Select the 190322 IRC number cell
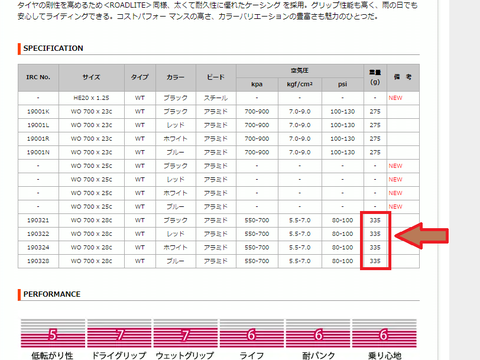Viewport: 480px width, 360px height. (x=38, y=234)
